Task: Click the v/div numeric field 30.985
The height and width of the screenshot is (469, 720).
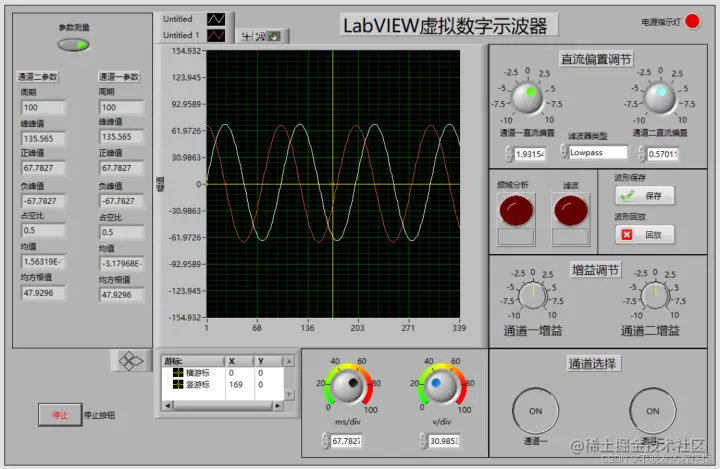Action: click(x=444, y=441)
